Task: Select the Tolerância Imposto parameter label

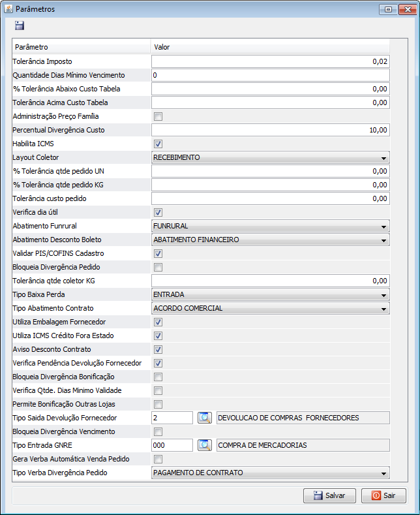Action: click(x=42, y=61)
